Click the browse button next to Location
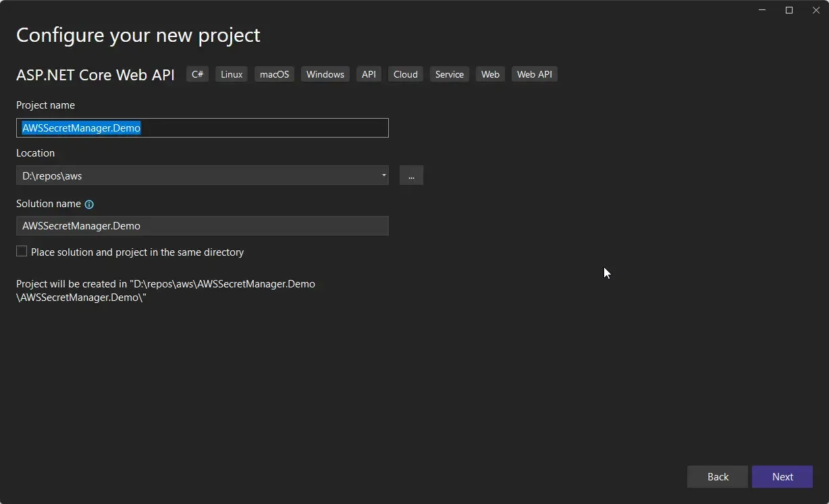 411,175
